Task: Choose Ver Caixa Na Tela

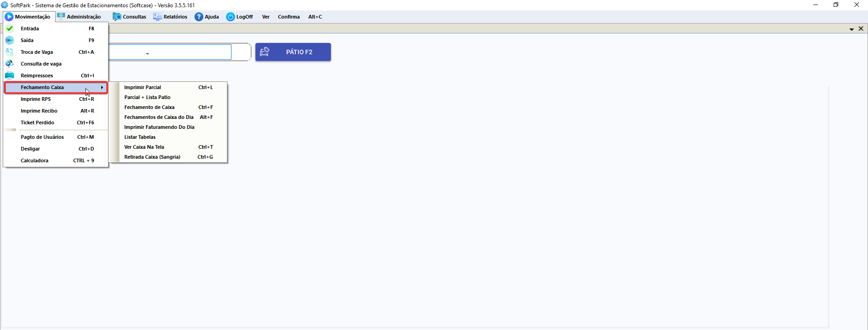Action: (x=168, y=147)
